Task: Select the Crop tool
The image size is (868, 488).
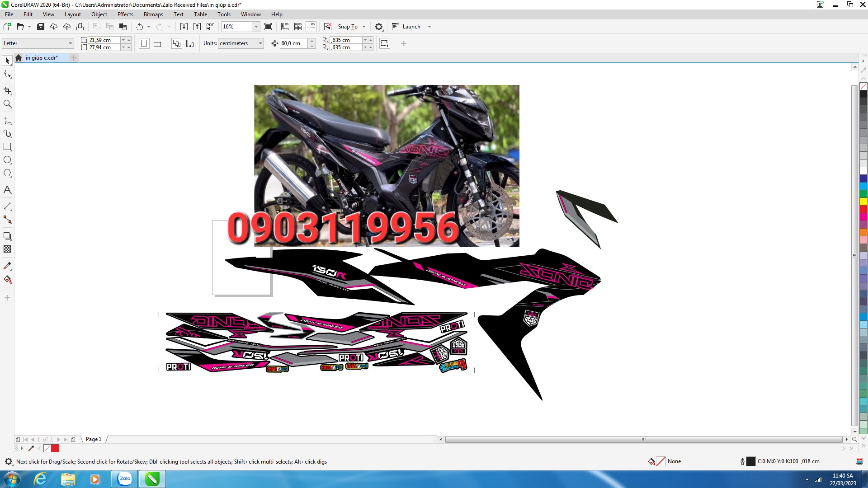Action: click(7, 91)
